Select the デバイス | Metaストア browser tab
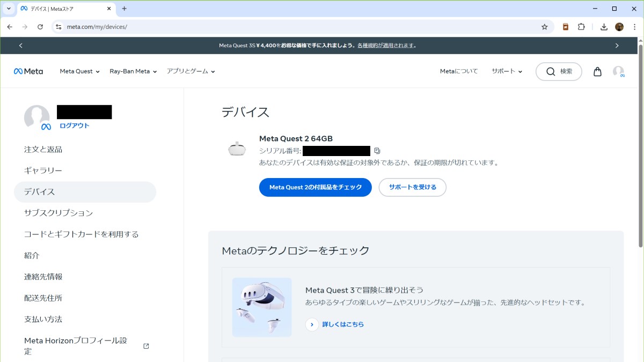Screen dimensions: 644x362 click(x=66, y=9)
